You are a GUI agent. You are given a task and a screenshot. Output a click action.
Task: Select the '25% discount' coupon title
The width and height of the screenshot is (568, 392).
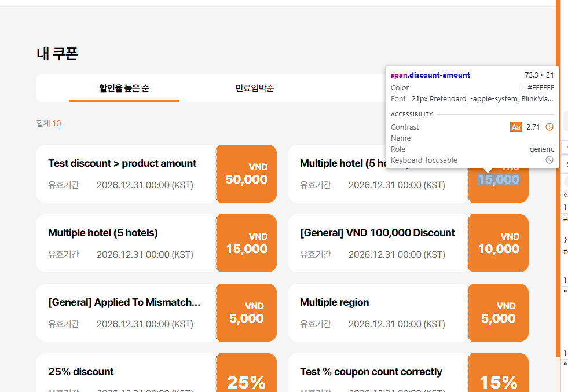(81, 372)
